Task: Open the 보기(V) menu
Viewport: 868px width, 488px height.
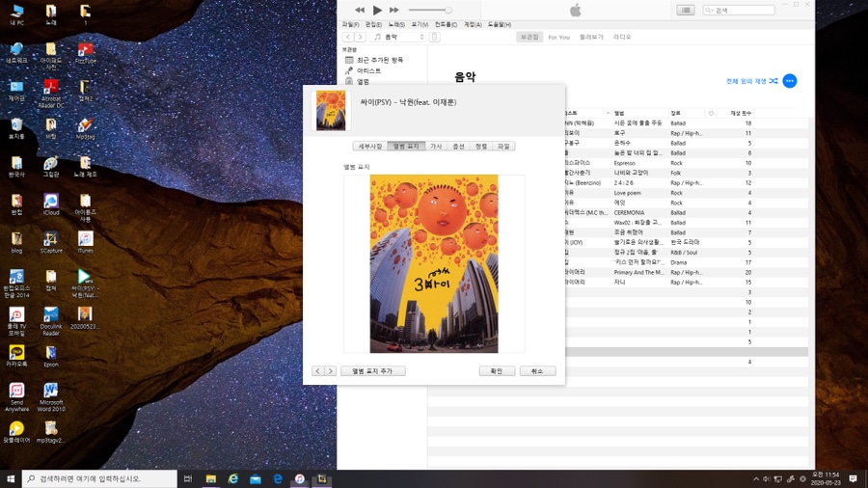Action: [420, 24]
